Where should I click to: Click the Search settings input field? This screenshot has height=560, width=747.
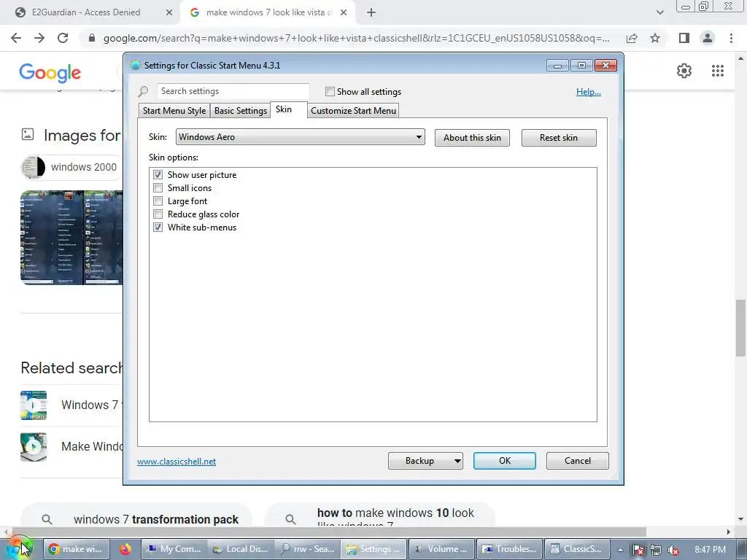click(x=233, y=91)
